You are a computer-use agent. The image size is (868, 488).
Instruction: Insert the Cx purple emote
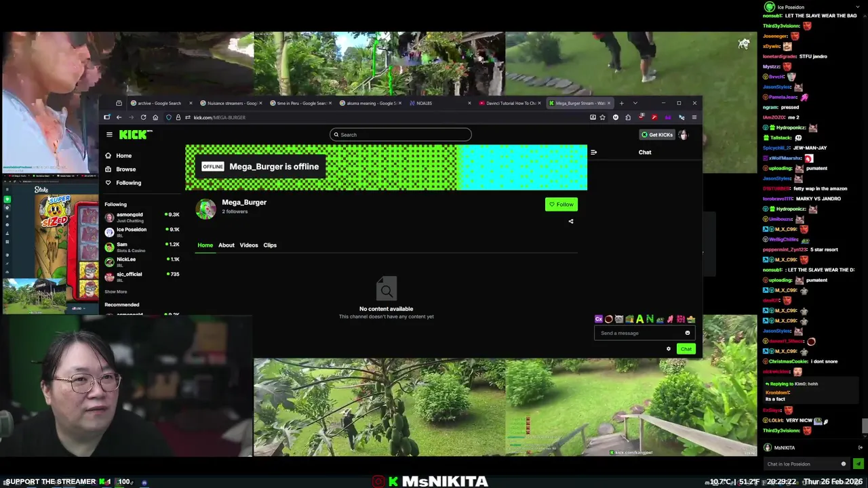598,319
